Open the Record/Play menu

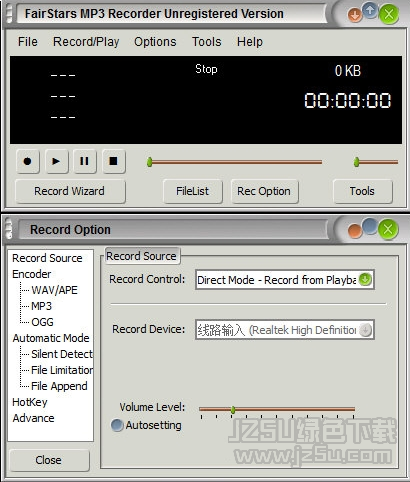tap(86, 42)
